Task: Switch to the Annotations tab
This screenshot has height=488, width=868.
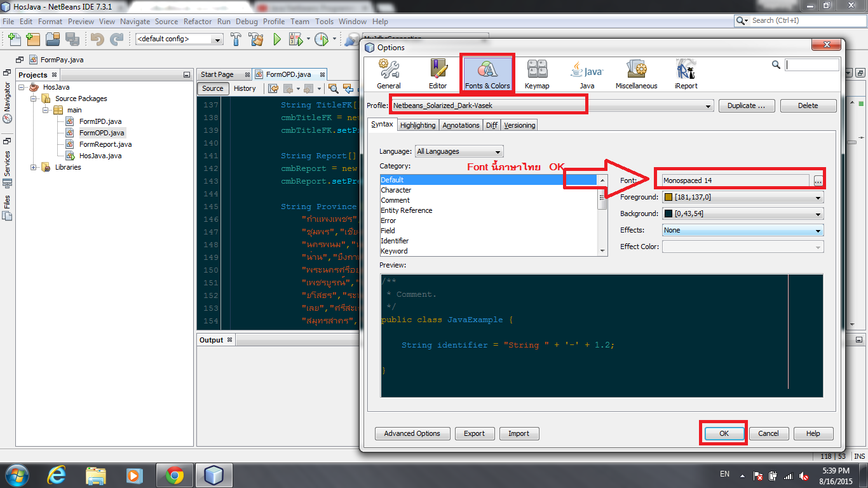Action: [x=461, y=125]
